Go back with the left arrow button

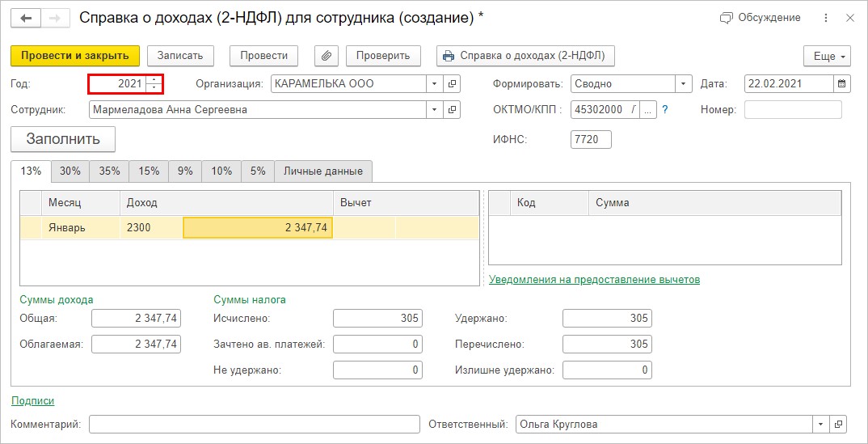pos(27,19)
